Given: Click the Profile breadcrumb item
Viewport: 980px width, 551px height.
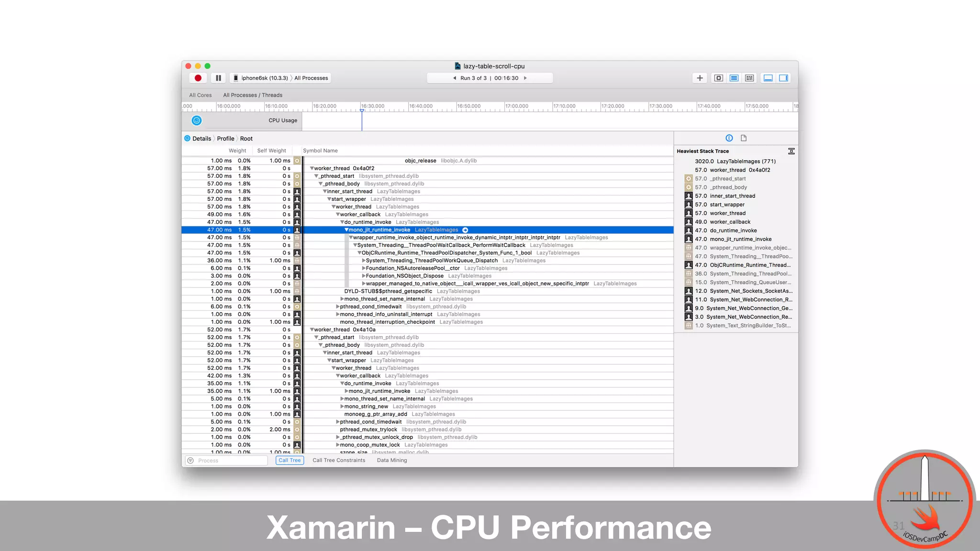Looking at the screenshot, I should [x=225, y=139].
